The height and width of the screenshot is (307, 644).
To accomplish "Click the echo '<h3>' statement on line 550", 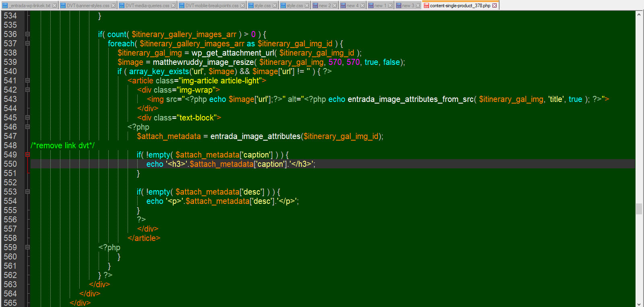I will click(x=231, y=164).
